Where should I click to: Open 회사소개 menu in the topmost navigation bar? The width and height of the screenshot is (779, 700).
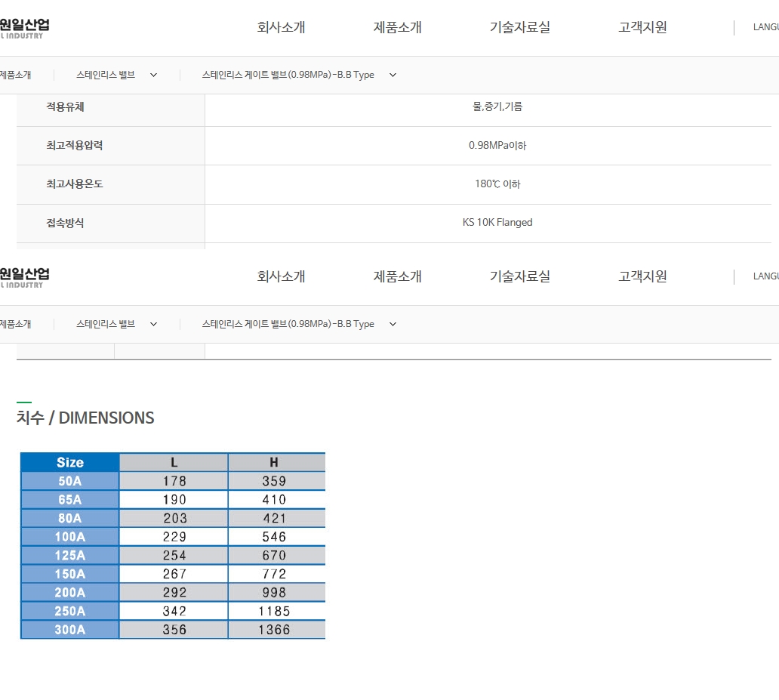point(281,27)
